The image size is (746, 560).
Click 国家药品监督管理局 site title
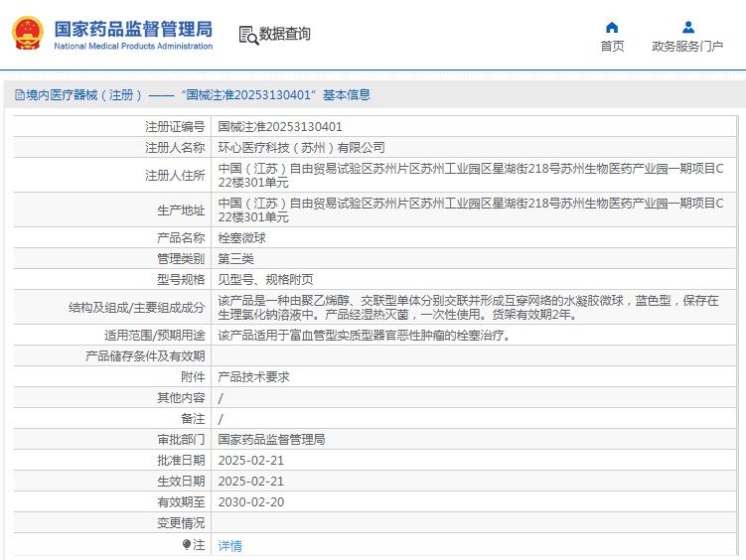(x=133, y=29)
